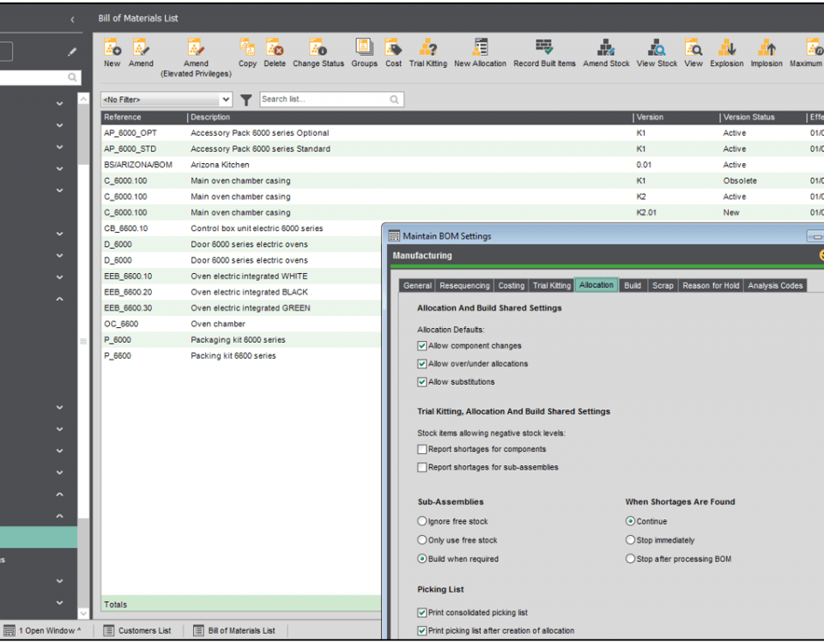Uncheck Allow substitutions
This screenshot has width=824, height=644.
coord(421,382)
